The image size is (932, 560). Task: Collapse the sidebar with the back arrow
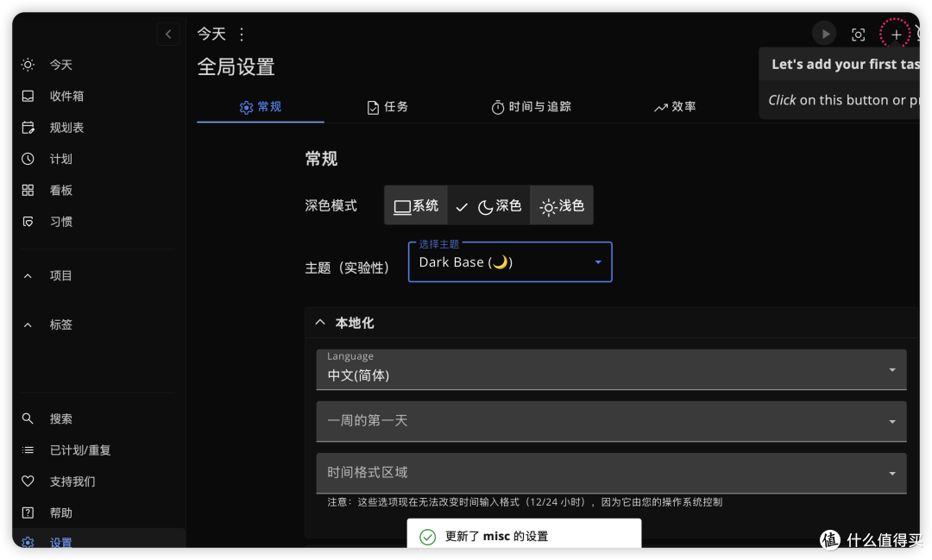(168, 34)
